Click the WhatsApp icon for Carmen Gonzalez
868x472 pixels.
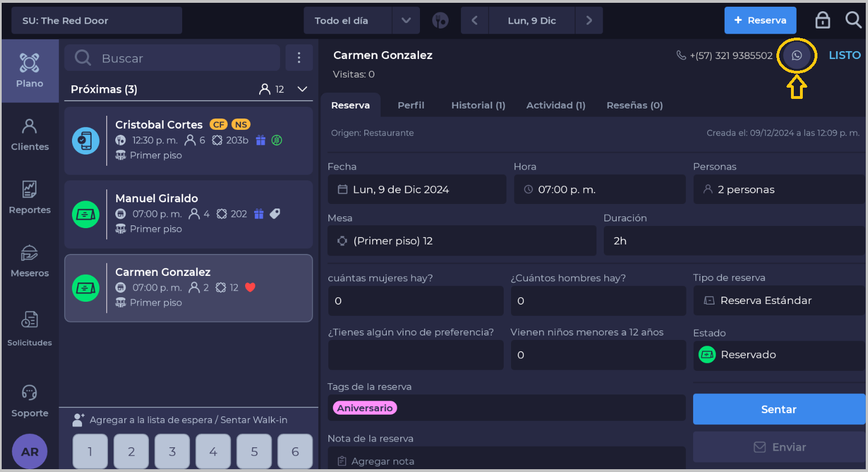(797, 56)
